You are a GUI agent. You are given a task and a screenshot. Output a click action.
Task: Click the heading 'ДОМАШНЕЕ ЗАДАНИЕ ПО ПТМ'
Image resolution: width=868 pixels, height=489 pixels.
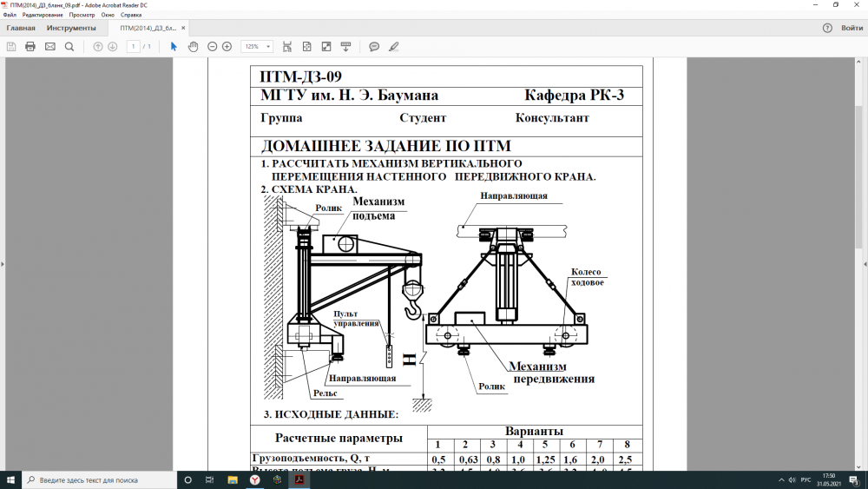tap(386, 146)
